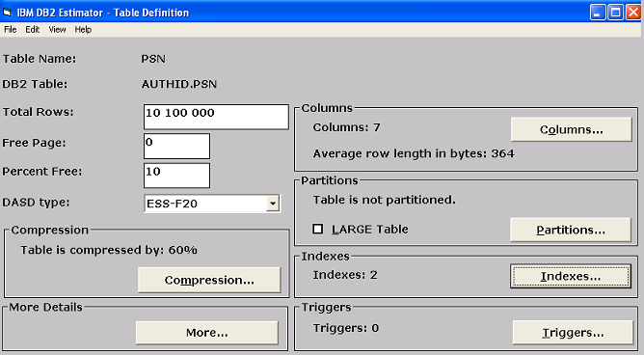The width and height of the screenshot is (644, 355).
Task: Click the Compression... button
Action: pyautogui.click(x=209, y=280)
